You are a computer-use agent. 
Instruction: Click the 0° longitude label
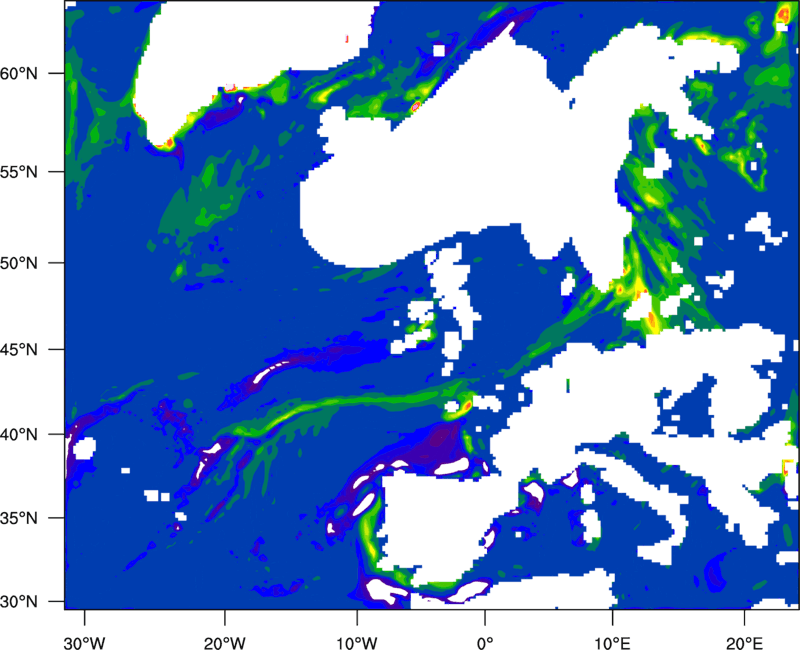coord(485,643)
